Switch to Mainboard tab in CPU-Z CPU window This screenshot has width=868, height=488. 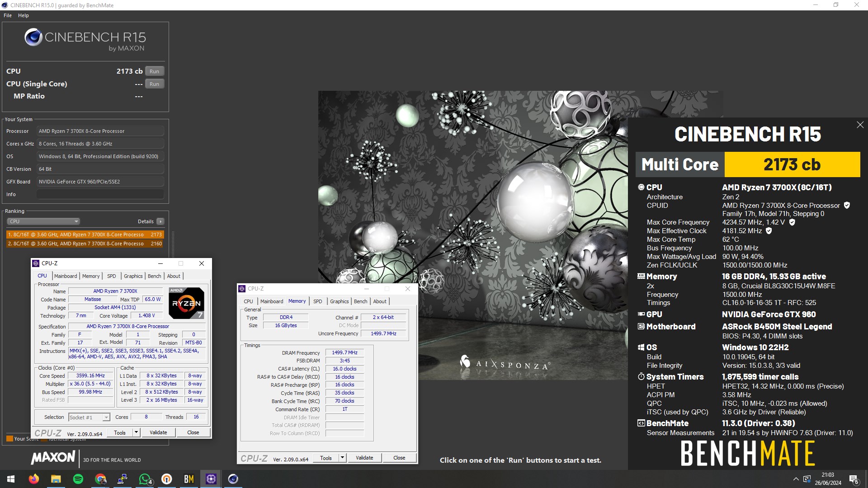pos(66,276)
